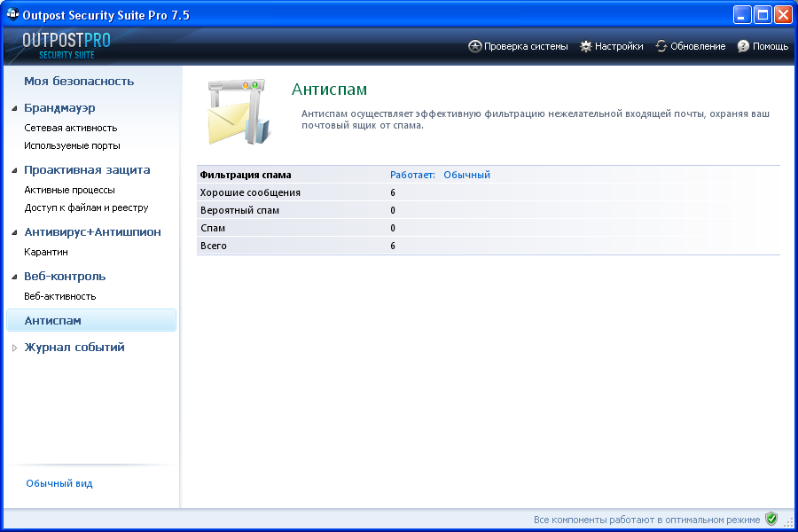Viewport: 798px width, 532px height.
Task: Click the Обычный filtering mode link
Action: click(466, 175)
